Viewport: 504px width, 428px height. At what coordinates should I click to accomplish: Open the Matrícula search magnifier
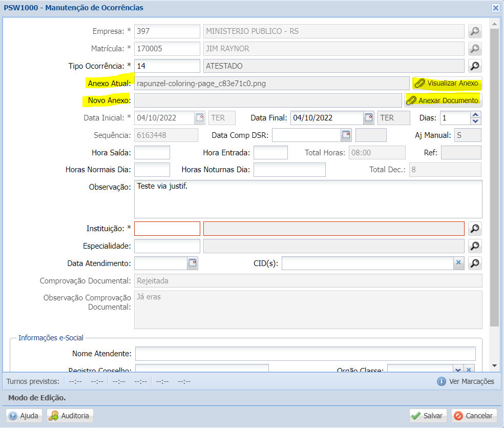pyautogui.click(x=474, y=49)
